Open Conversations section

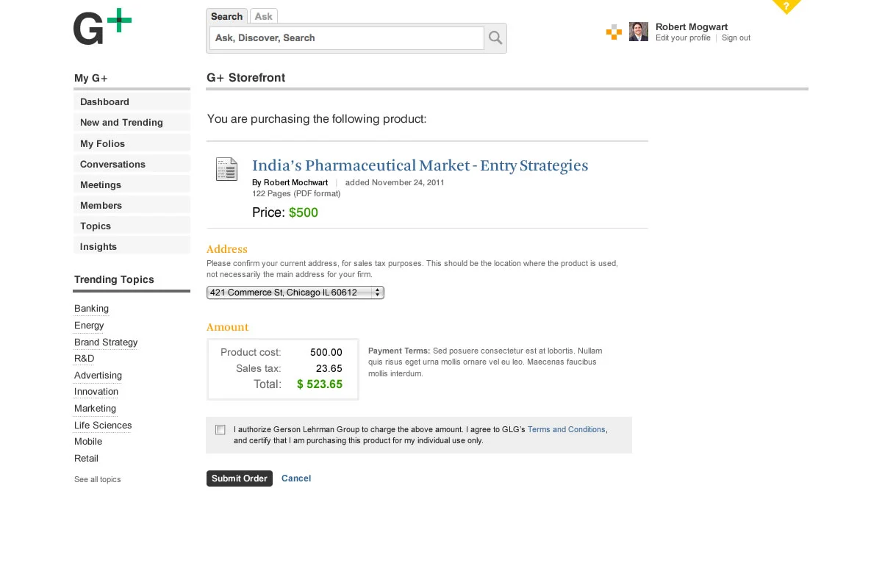click(x=132, y=164)
